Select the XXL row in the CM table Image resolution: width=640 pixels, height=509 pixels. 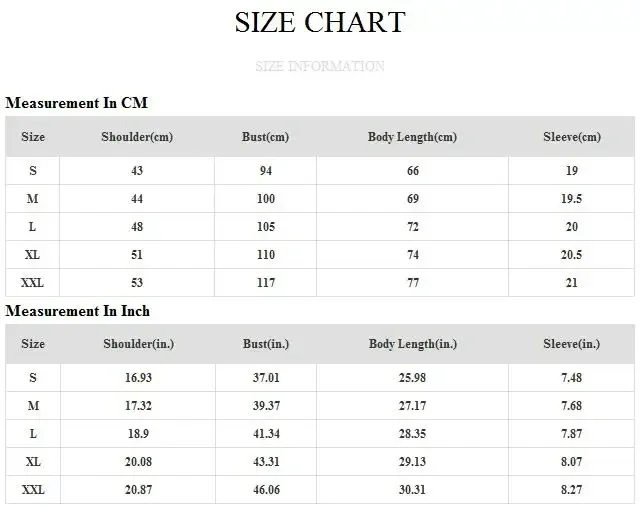[320, 282]
